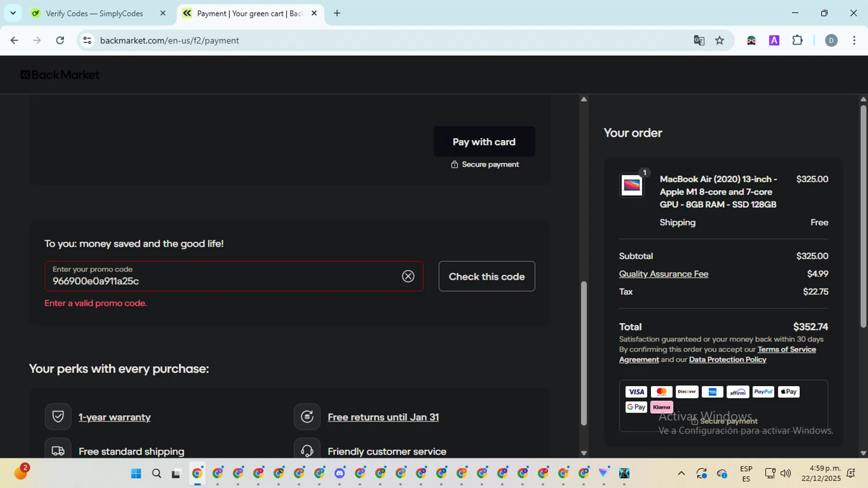Open the ESP language indicator in tray

746,474
